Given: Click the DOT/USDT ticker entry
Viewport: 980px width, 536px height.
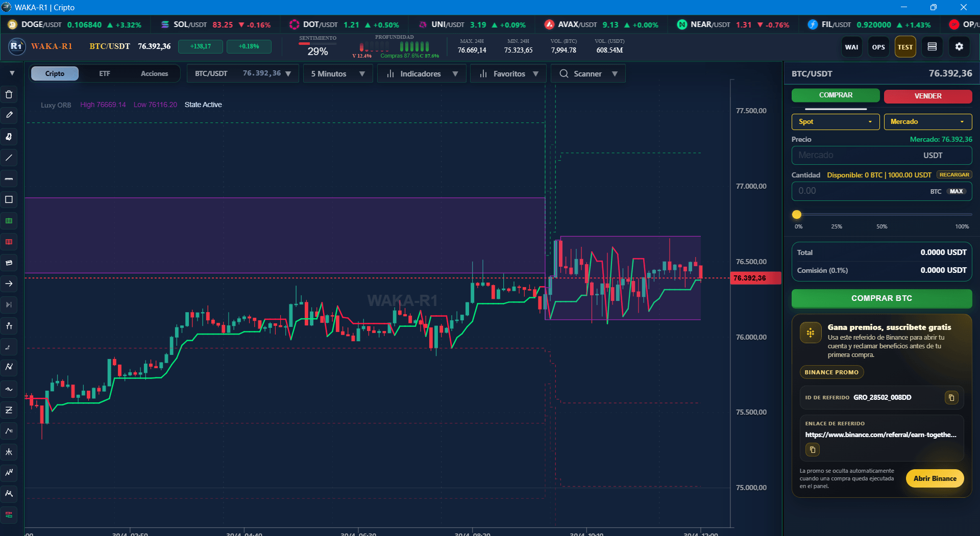Looking at the screenshot, I should coord(344,24).
